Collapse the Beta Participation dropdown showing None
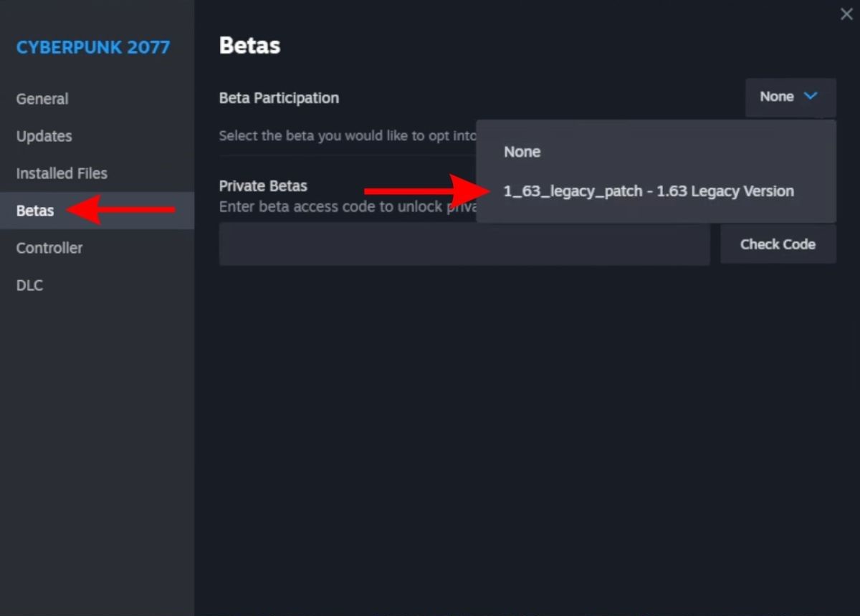 [x=790, y=97]
